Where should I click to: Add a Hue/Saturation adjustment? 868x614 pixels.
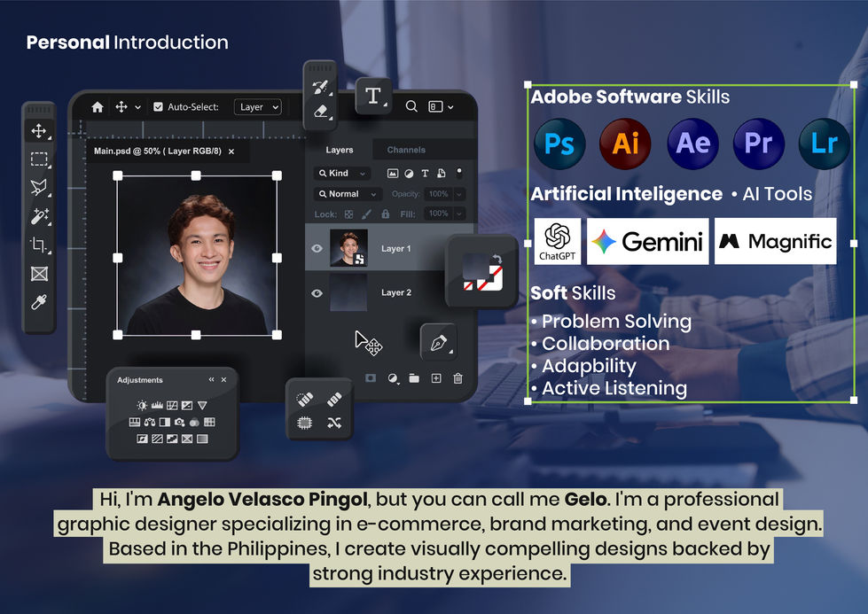(x=135, y=422)
